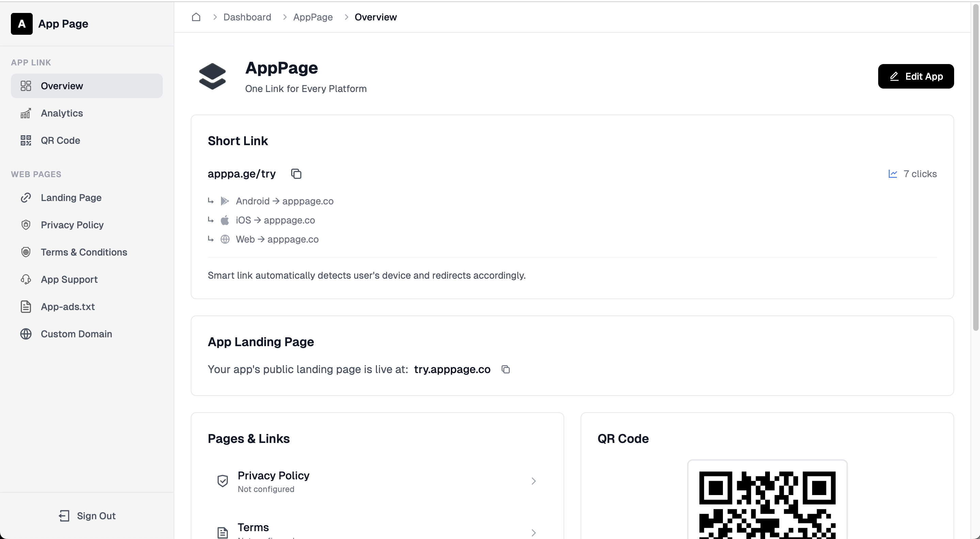View the 7 clicks analytics link
The width and height of the screenshot is (980, 539).
[912, 174]
